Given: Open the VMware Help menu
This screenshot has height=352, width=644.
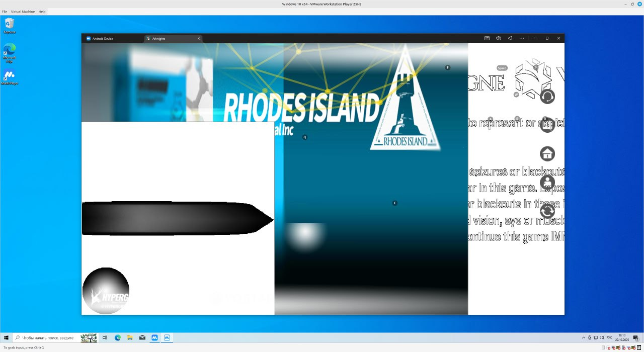Looking at the screenshot, I should pyautogui.click(x=42, y=12).
